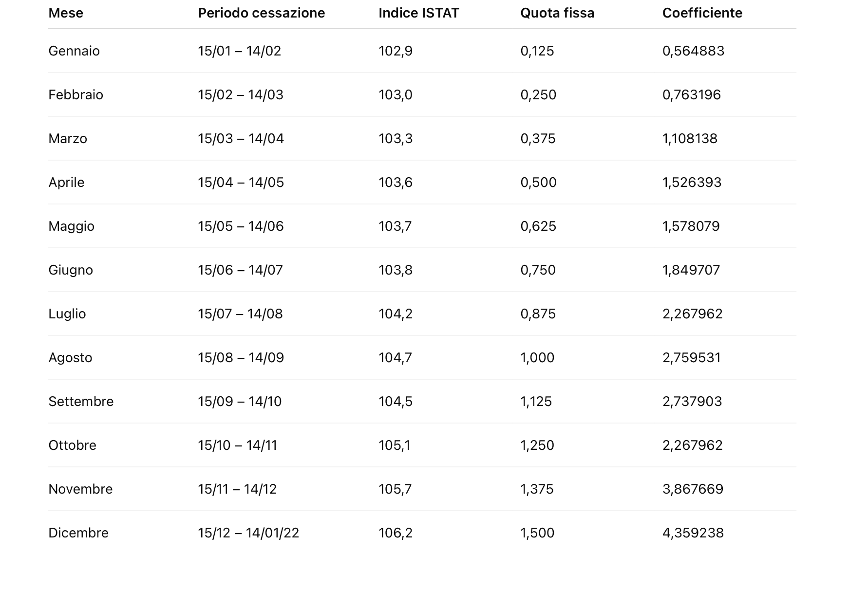This screenshot has width=868, height=591.
Task: Select the Gennaio row label
Action: (74, 51)
